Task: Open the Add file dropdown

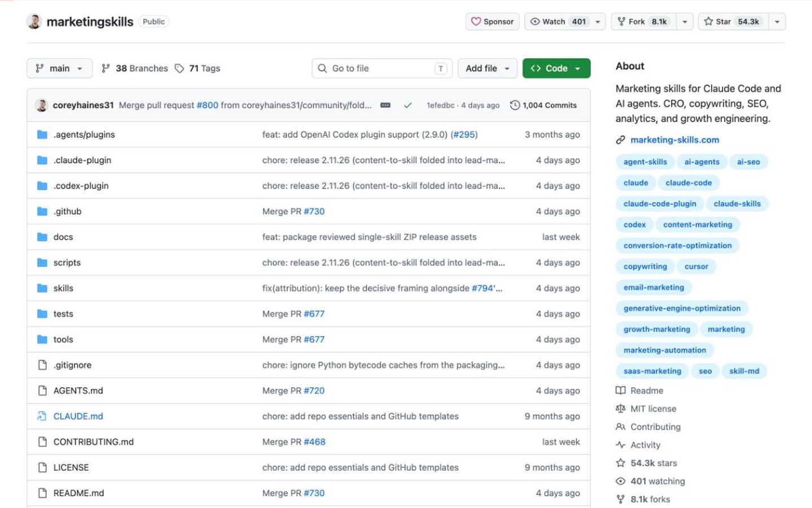Action: [487, 68]
